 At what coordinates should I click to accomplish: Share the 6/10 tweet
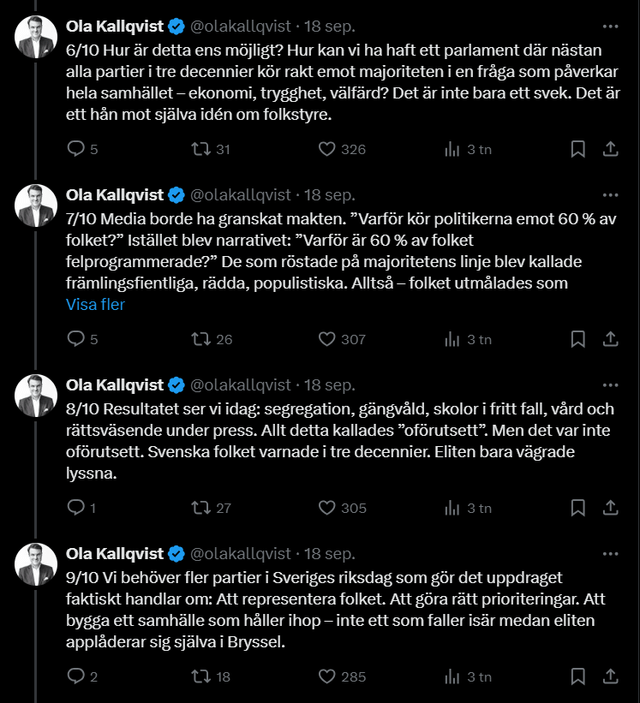(x=610, y=149)
